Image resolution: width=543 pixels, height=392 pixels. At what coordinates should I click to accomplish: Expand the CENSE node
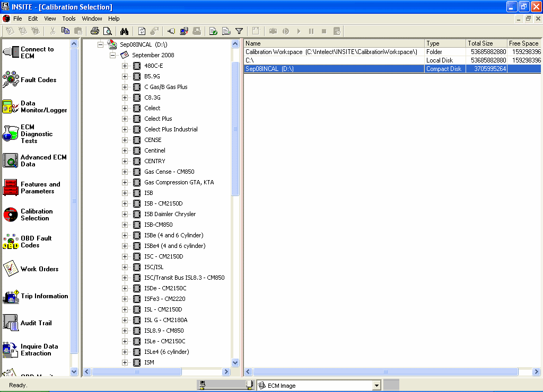(x=125, y=140)
